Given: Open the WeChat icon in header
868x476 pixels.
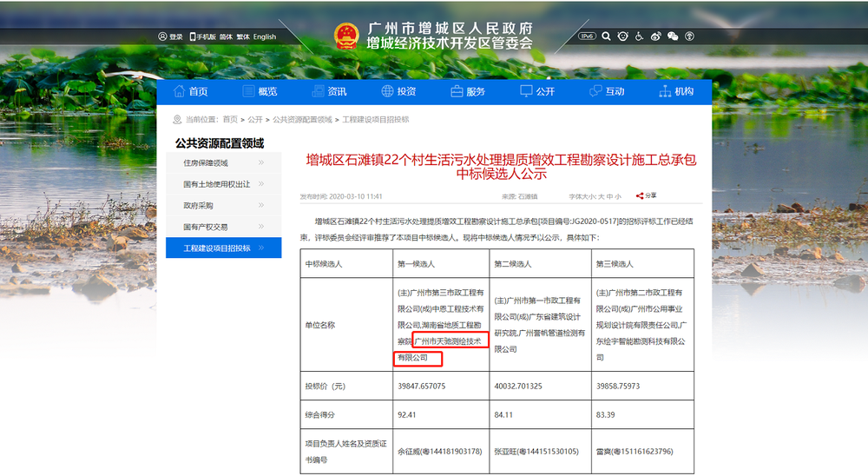Looking at the screenshot, I should [x=672, y=36].
